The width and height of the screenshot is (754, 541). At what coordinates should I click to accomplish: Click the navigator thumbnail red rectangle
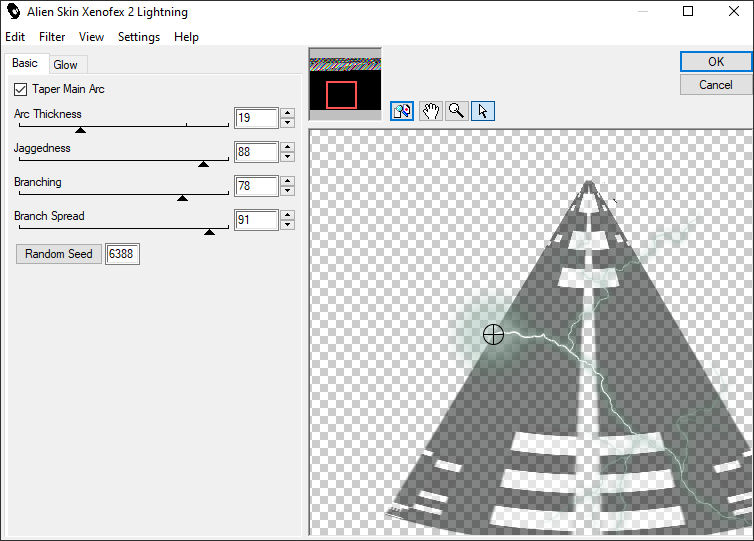[x=341, y=95]
